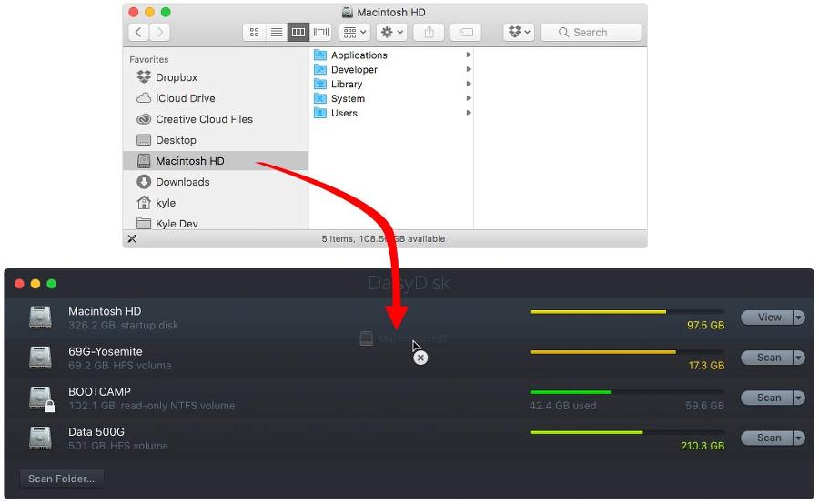Select Desktop in Finder sidebar
819x504 pixels.
(216, 140)
